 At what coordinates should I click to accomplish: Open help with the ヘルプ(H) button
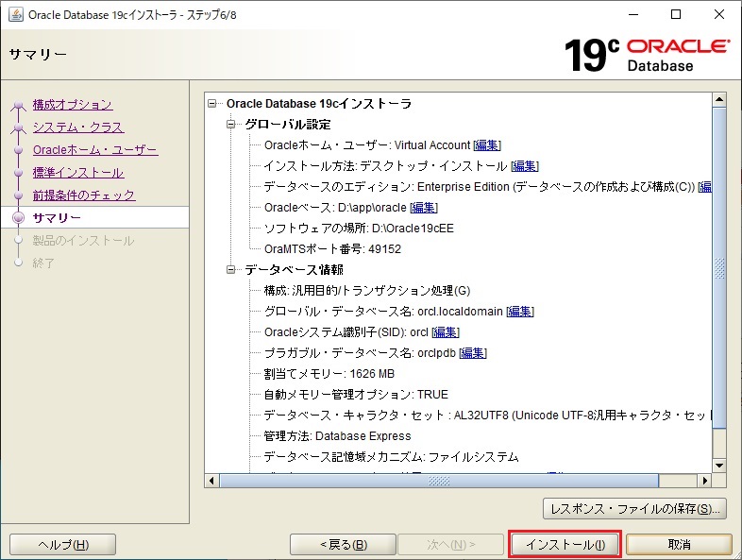(63, 545)
